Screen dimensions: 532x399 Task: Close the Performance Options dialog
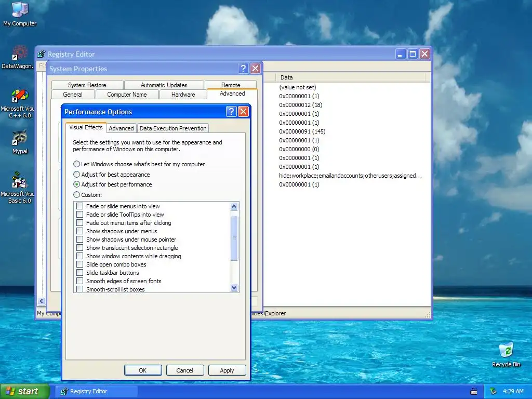(243, 112)
